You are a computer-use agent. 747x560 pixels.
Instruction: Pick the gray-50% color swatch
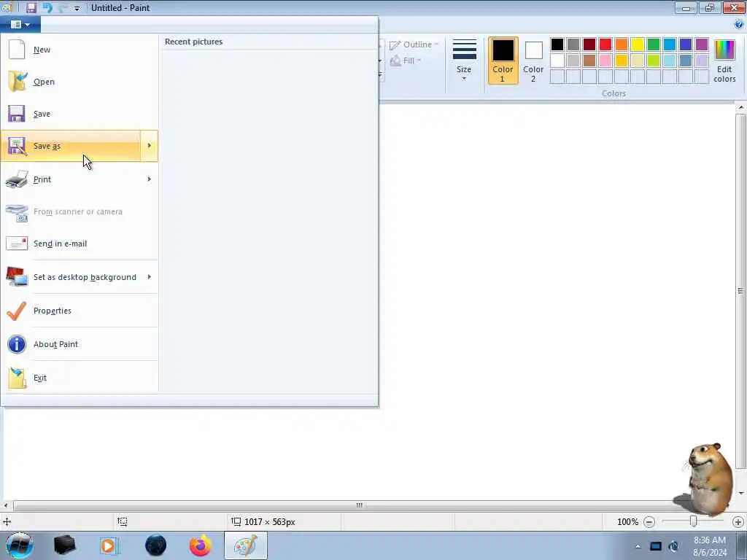tap(573, 44)
